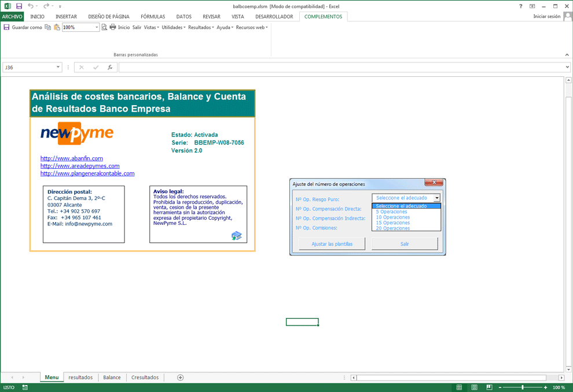This screenshot has height=392, width=573.
Task: Expand the formula bar with its arrow
Action: (567, 67)
